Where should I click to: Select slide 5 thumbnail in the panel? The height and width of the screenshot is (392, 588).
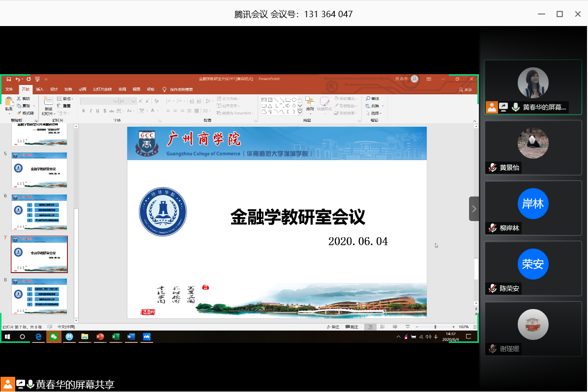coord(39,170)
